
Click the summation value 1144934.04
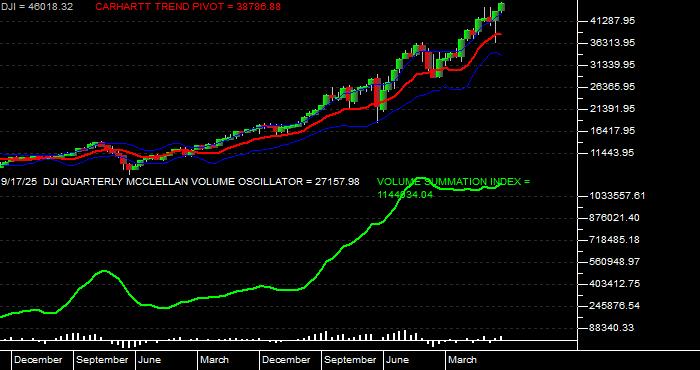[x=405, y=195]
